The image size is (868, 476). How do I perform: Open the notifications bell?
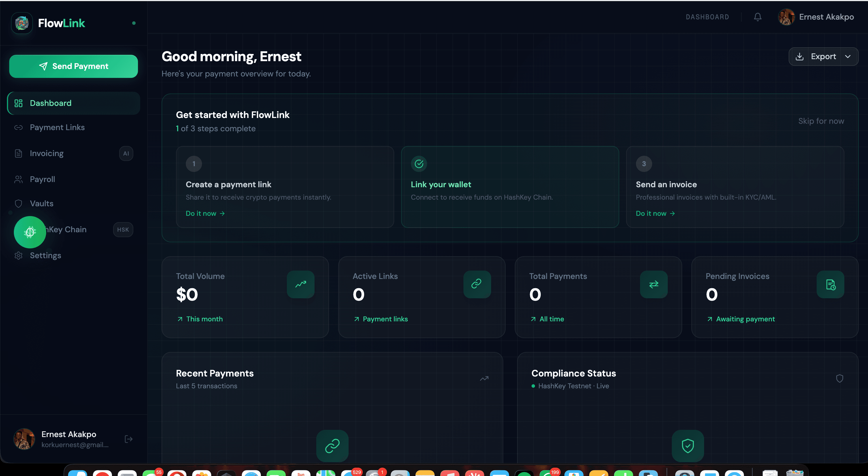(757, 17)
